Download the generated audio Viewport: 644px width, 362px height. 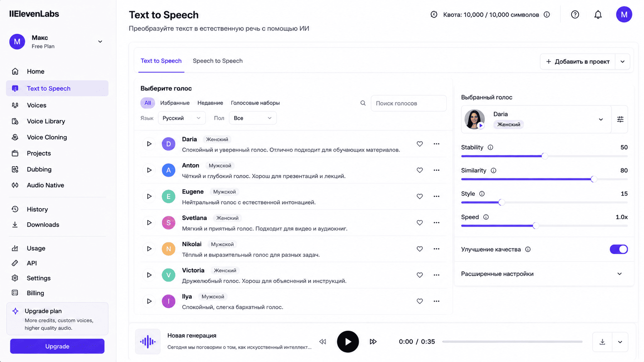tap(602, 342)
